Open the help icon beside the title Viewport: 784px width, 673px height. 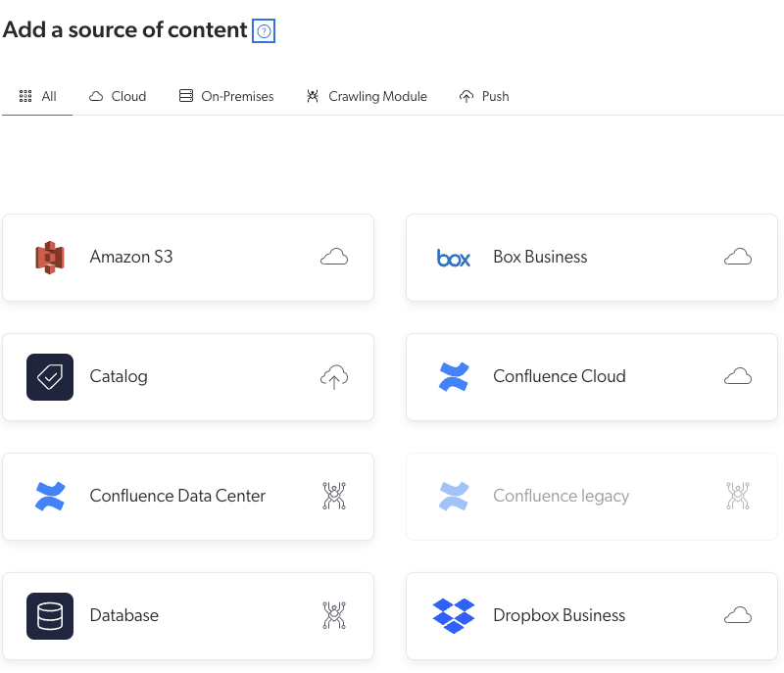pos(264,31)
